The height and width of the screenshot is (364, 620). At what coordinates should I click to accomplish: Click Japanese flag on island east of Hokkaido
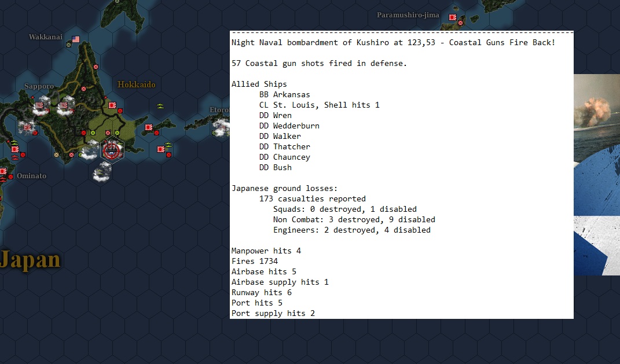[x=149, y=127]
